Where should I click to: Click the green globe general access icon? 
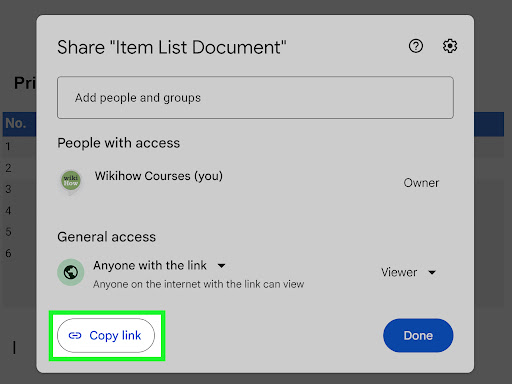coord(71,272)
